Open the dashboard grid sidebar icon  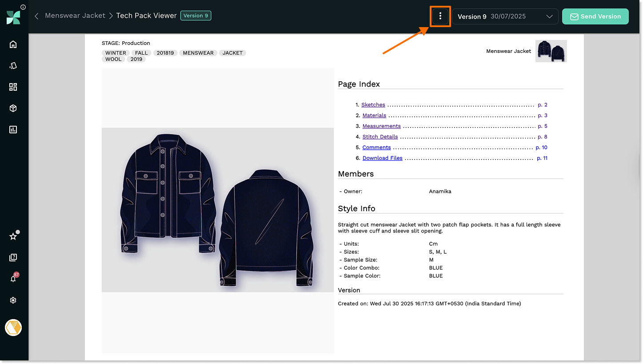tap(13, 87)
